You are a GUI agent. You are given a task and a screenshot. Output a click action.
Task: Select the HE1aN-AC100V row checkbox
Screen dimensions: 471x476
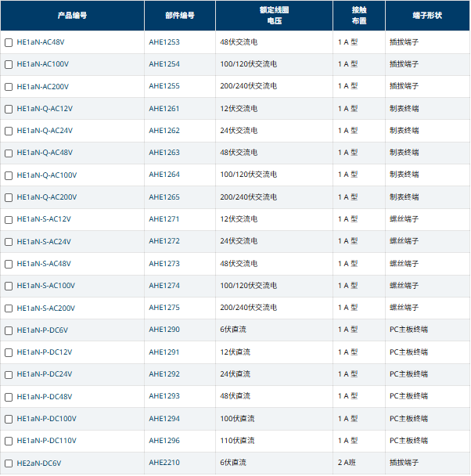pos(9,64)
